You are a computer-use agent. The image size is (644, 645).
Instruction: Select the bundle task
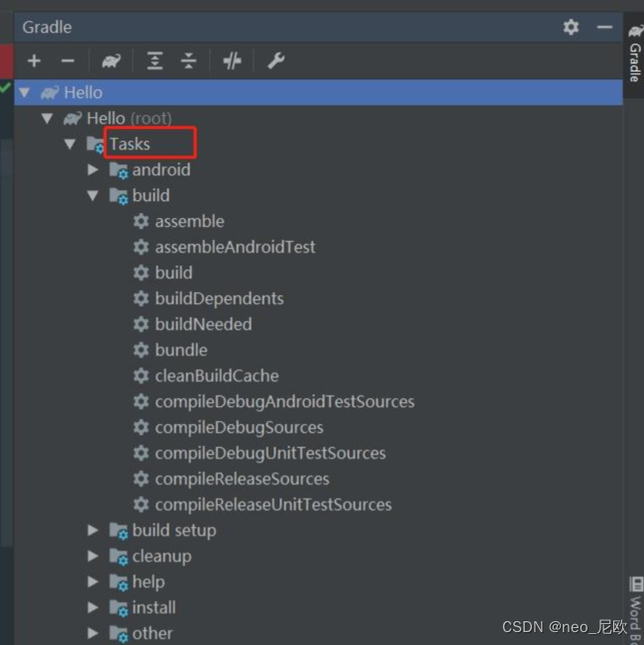(181, 350)
